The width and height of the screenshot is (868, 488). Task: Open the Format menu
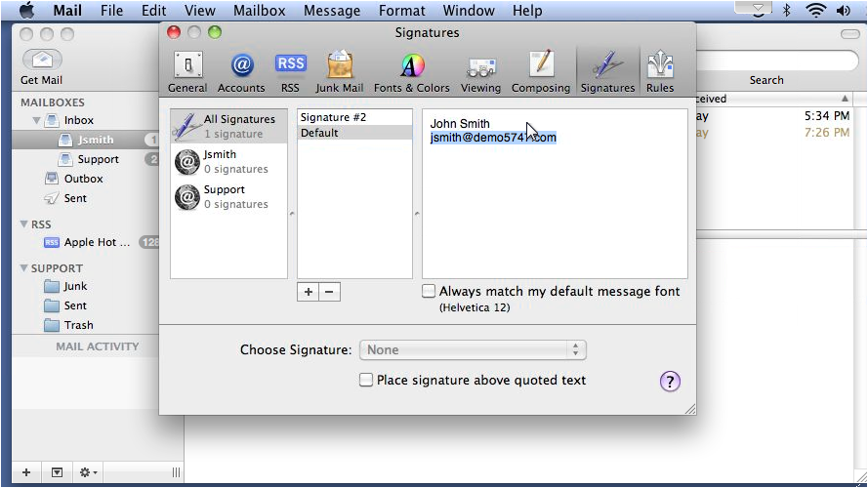click(402, 11)
